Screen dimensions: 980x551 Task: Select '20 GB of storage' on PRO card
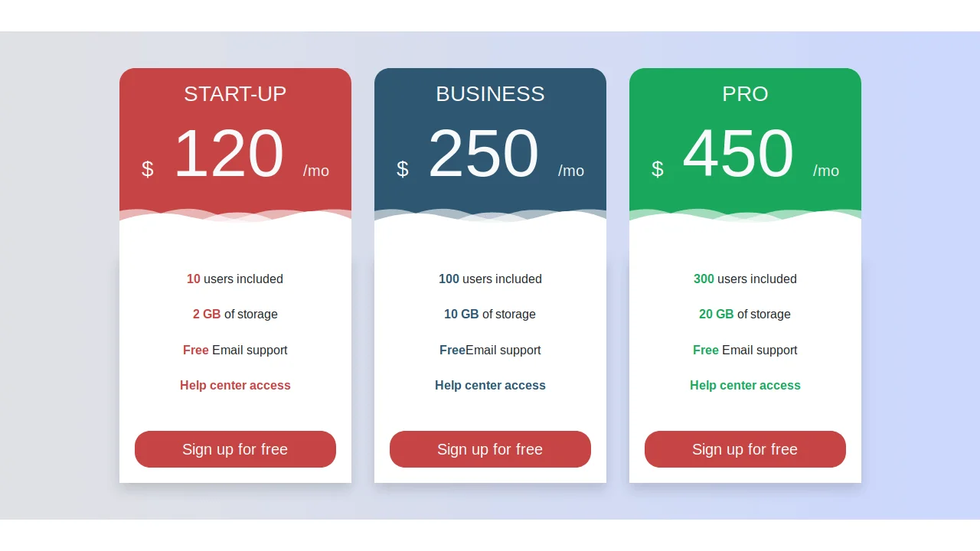(x=745, y=314)
